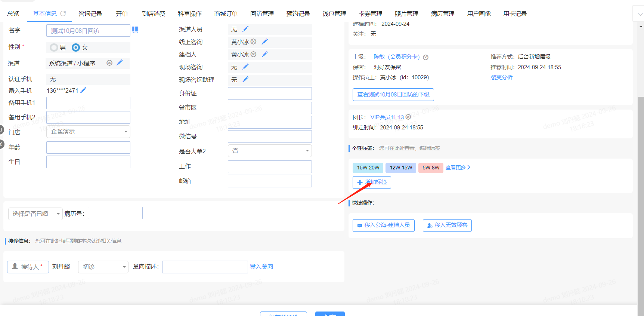Select the 女 gender radio button
644x316 pixels.
(x=76, y=47)
